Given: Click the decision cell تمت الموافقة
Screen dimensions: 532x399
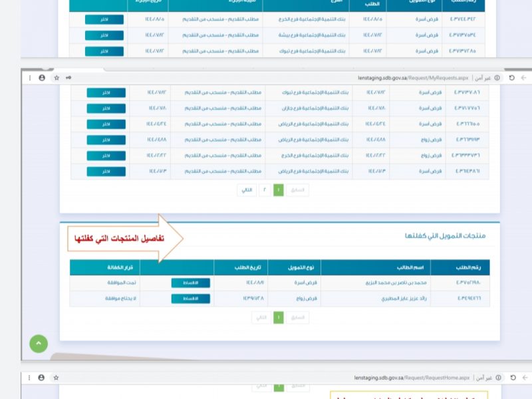Looking at the screenshot, I should pyautogui.click(x=122, y=283).
